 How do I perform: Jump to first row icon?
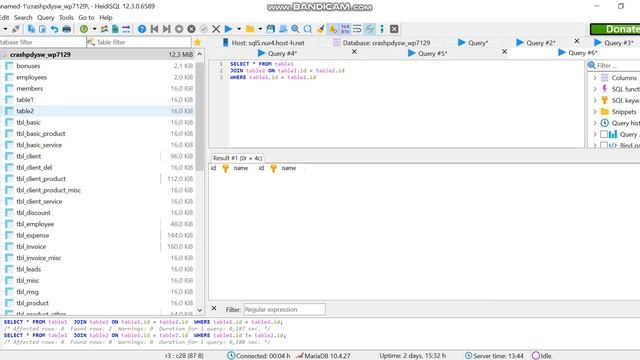154,29
